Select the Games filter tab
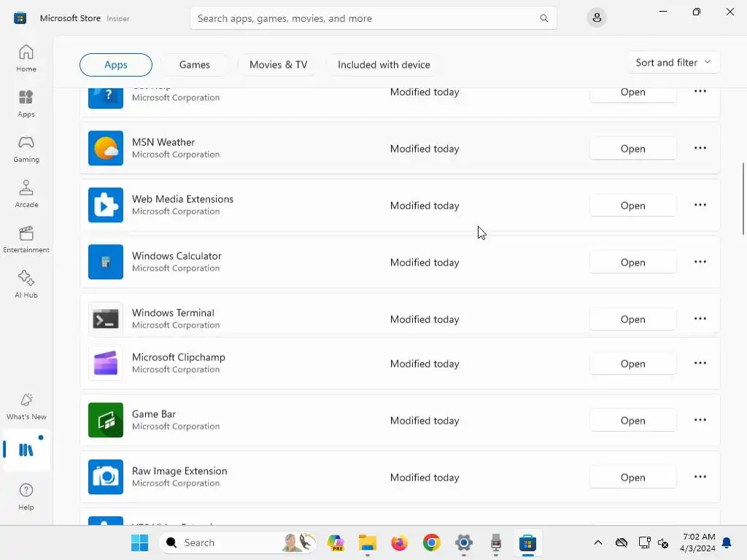 194,65
